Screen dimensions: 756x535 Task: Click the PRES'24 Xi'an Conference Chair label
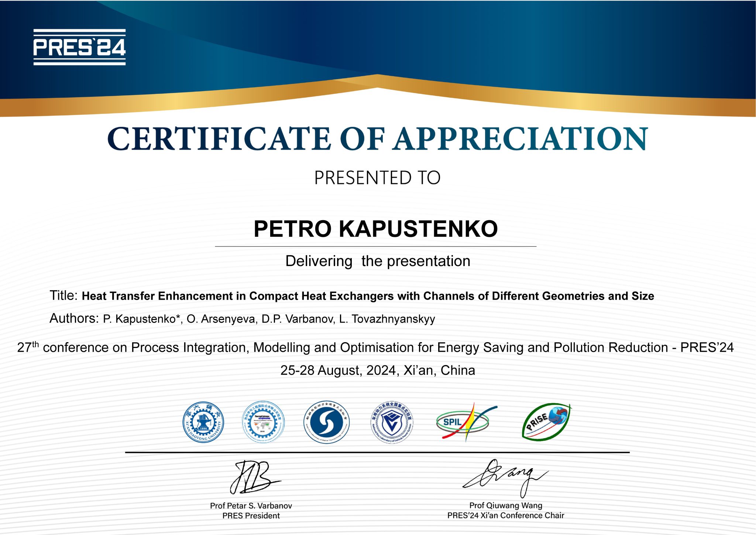(x=505, y=515)
